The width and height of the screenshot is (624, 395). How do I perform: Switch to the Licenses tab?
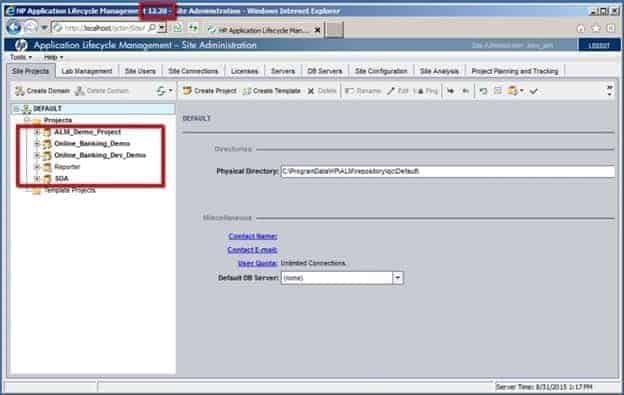244,71
